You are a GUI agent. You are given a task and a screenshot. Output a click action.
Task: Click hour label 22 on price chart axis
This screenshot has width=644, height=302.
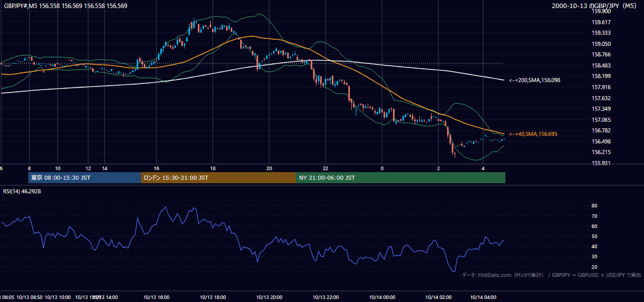coord(326,168)
